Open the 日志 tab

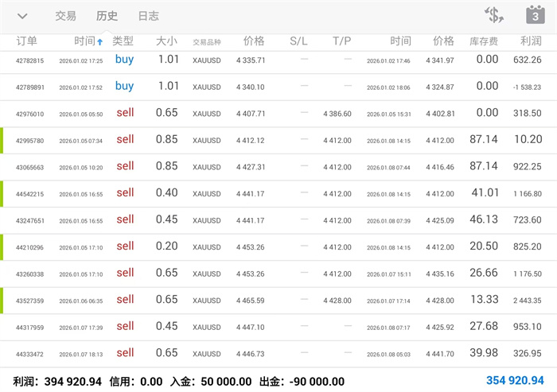click(148, 16)
